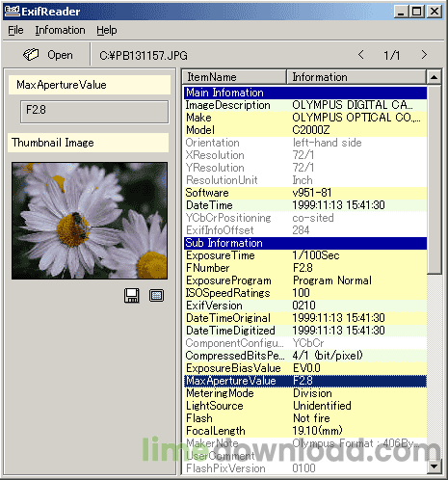Image resolution: width=448 pixels, height=480 pixels.
Task: Click the Open button label
Action: (x=60, y=55)
